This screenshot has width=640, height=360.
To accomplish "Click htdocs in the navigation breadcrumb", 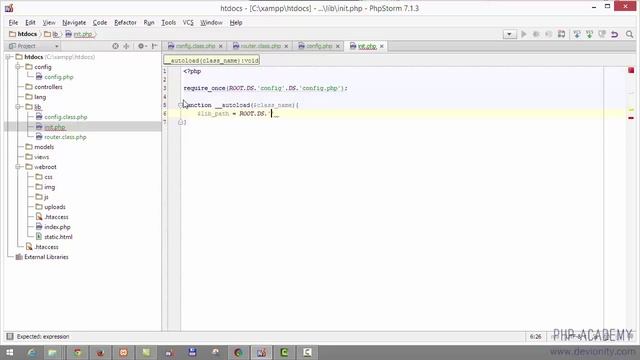I will pos(23,34).
